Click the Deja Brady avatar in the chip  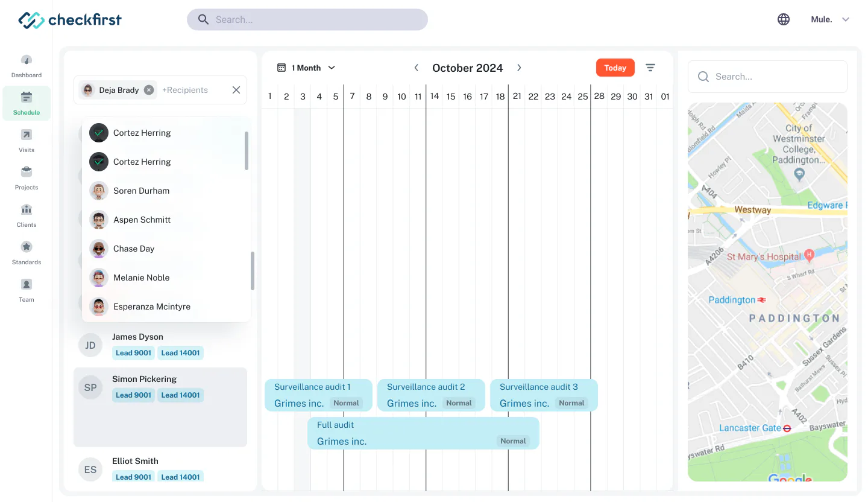coord(89,90)
